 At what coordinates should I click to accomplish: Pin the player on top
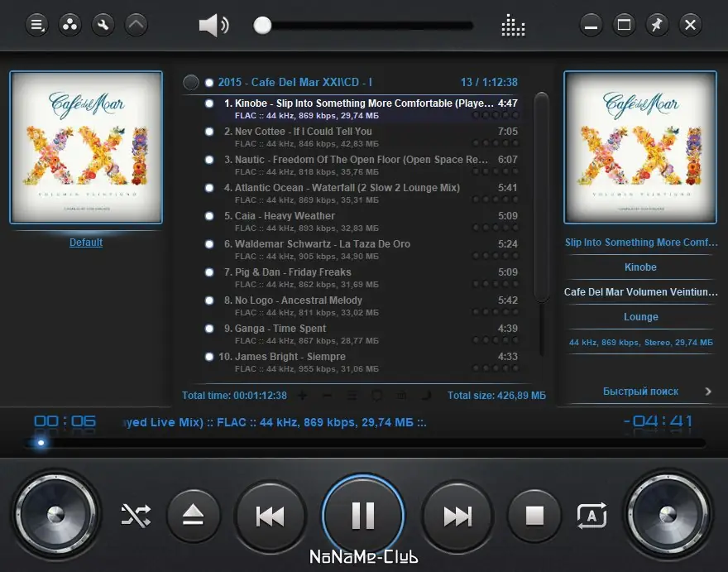657,25
